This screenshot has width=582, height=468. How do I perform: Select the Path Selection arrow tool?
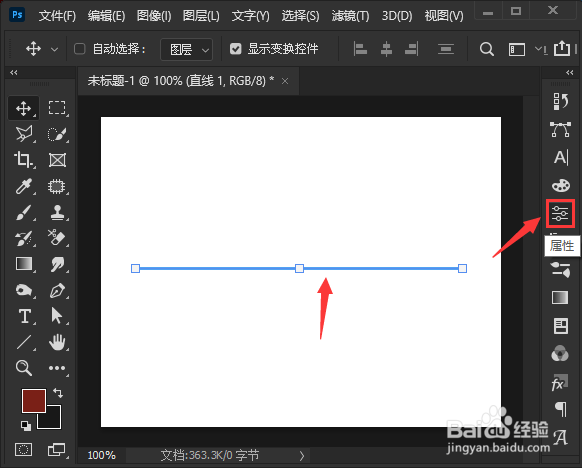[x=57, y=316]
